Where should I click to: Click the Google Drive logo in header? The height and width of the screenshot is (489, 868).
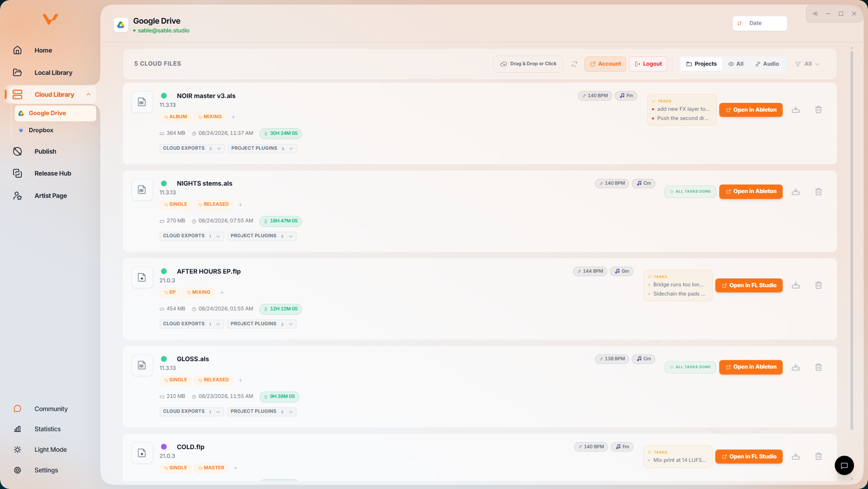(121, 25)
